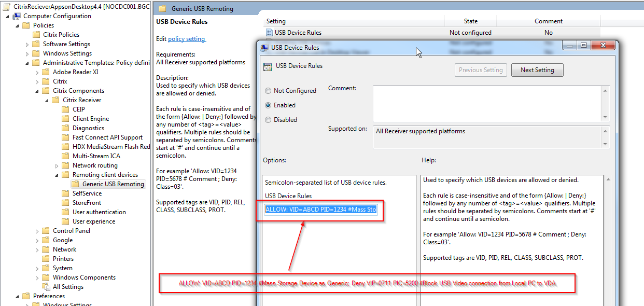The height and width of the screenshot is (306, 644).
Task: Collapse the Administrative Templates node
Action: (27, 63)
